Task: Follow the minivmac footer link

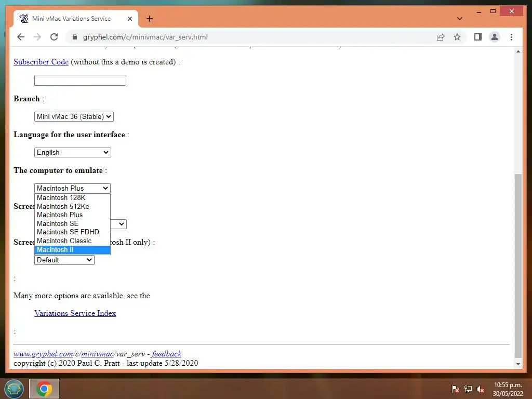Action: [97, 354]
